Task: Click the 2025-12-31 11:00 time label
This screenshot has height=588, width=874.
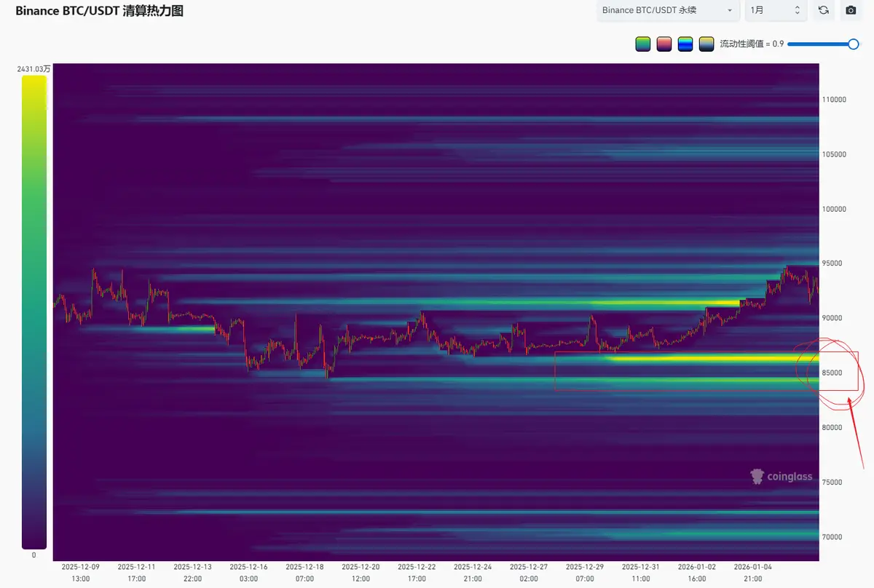Action: click(641, 572)
